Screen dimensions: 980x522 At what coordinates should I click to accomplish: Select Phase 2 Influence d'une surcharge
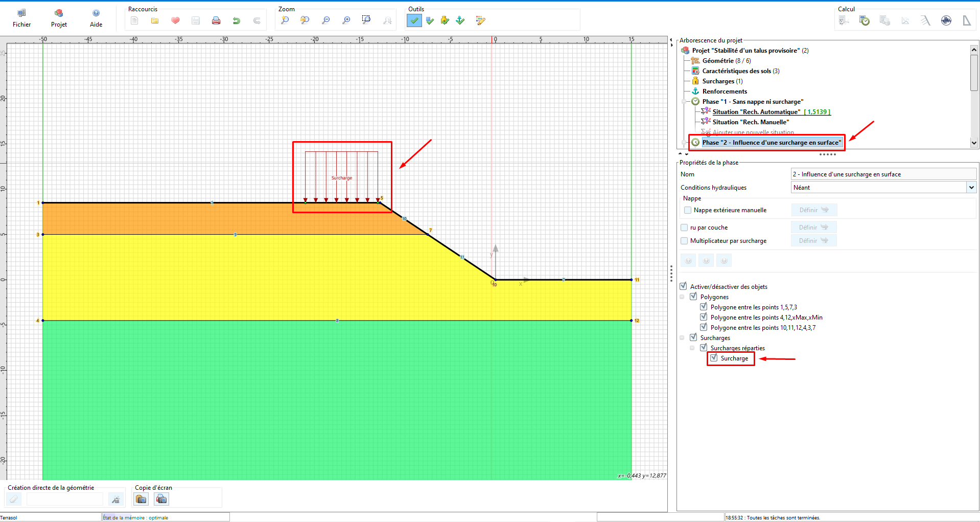point(772,143)
